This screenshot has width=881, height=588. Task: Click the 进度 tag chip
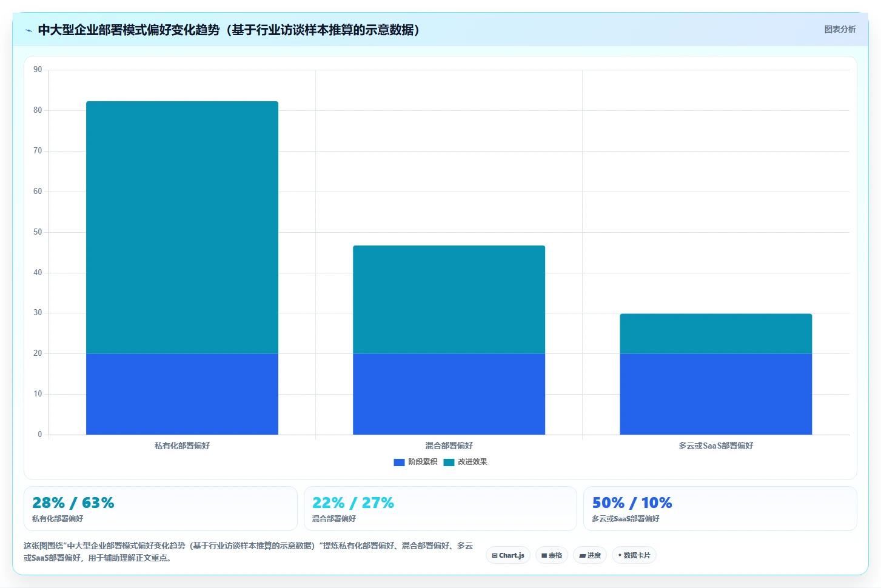click(590, 555)
